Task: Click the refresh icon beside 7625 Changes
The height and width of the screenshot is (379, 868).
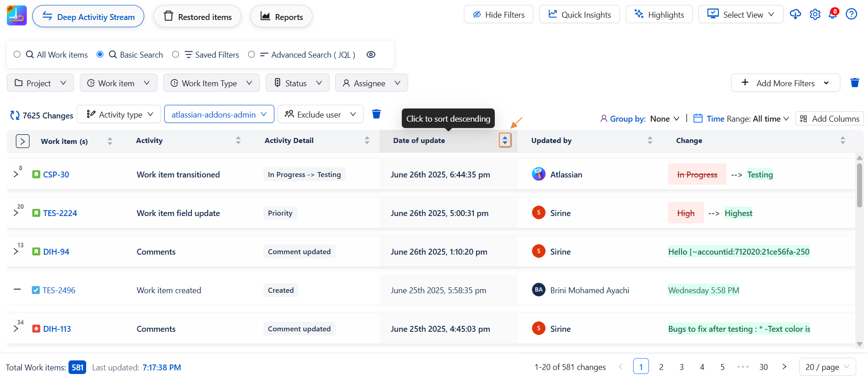Action: [15, 115]
